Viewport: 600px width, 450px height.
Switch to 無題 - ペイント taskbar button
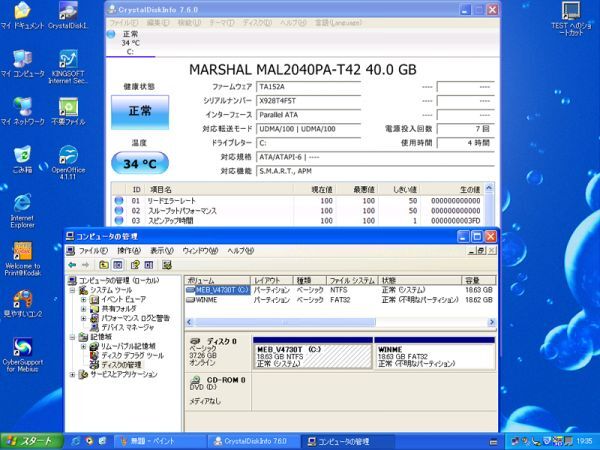(x=160, y=441)
